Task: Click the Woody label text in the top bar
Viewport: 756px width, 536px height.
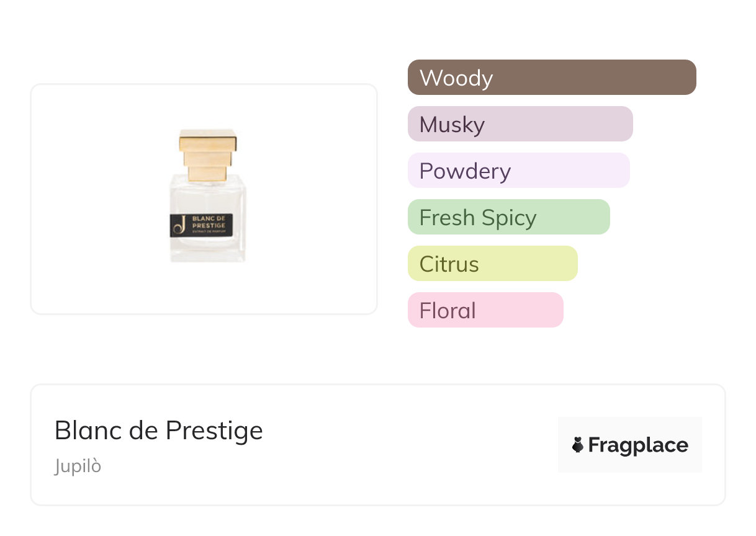Action: tap(456, 78)
